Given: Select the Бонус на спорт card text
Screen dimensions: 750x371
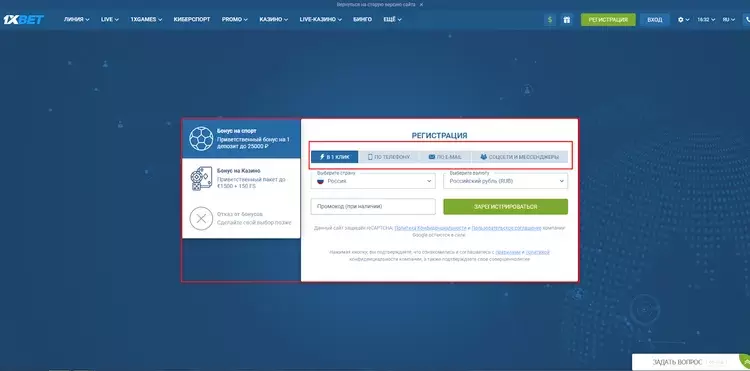Looking at the screenshot, I should click(237, 131).
